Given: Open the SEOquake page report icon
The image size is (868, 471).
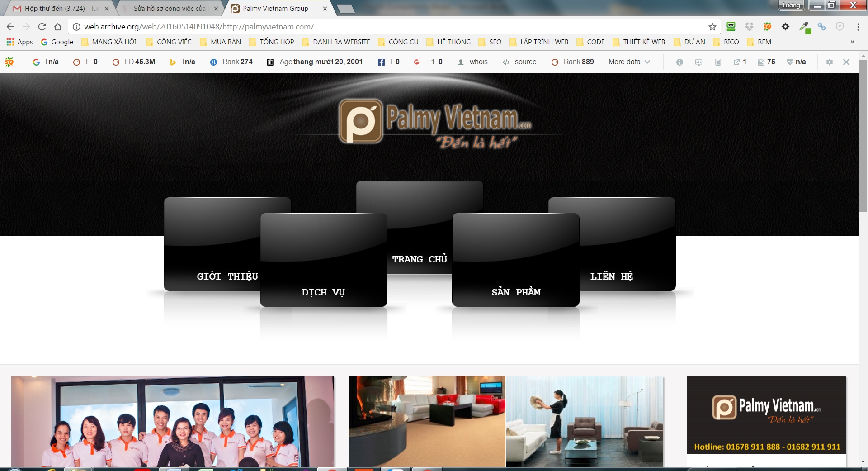Looking at the screenshot, I should click(x=718, y=62).
